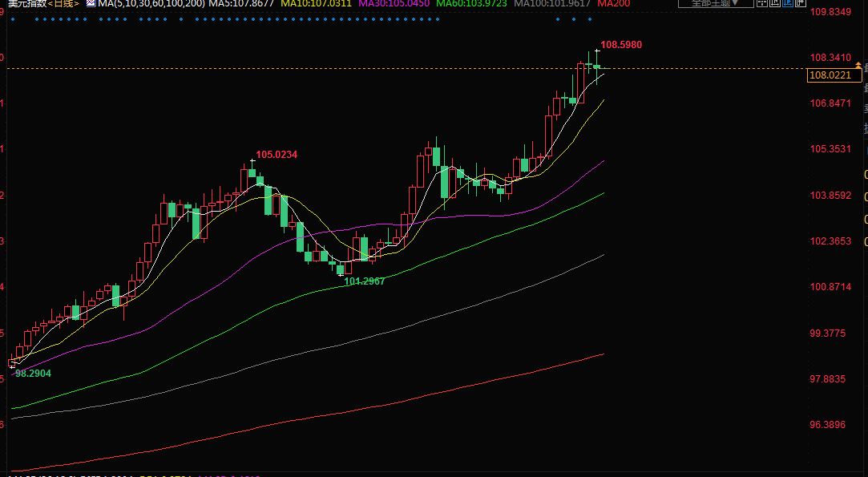868x477 pixels.
Task: Click the red MA200 label
Action: click(613, 4)
